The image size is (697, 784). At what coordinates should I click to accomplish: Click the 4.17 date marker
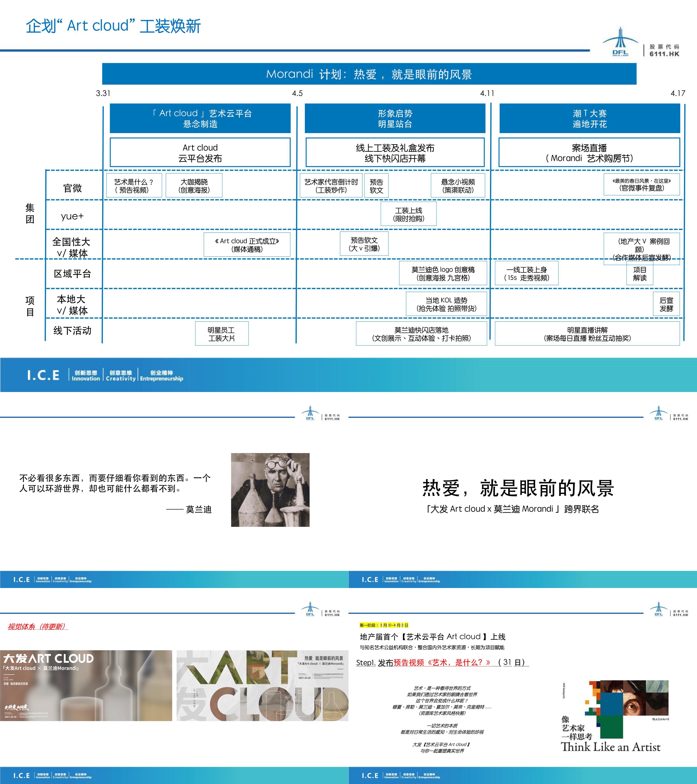(x=678, y=93)
